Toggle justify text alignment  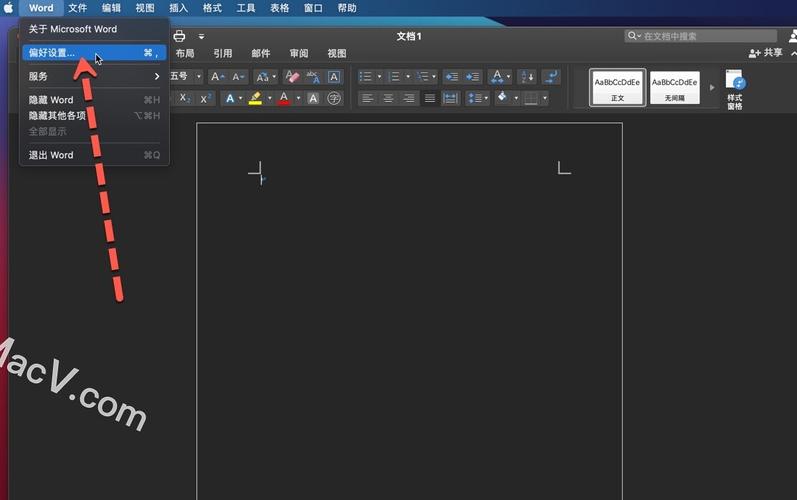[430, 99]
